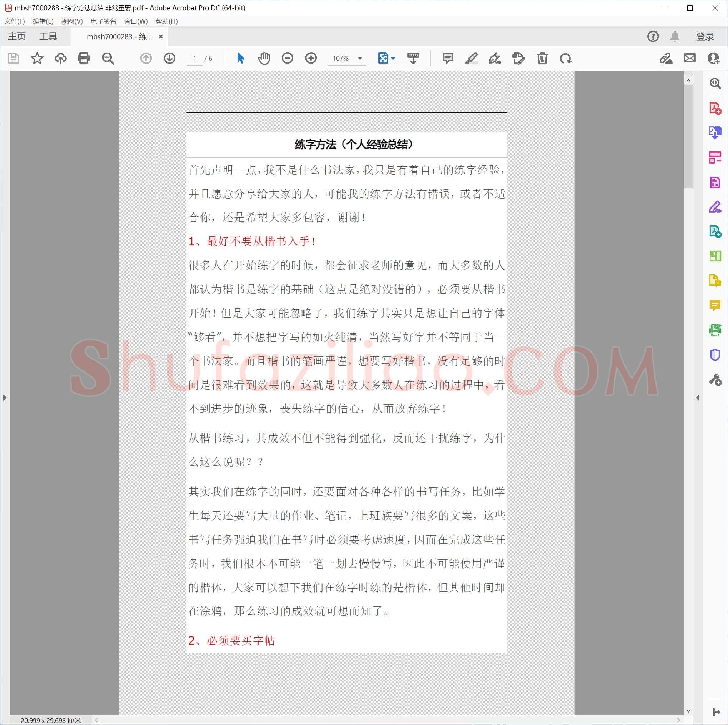Toggle the scrolling read mode icon

(x=413, y=59)
